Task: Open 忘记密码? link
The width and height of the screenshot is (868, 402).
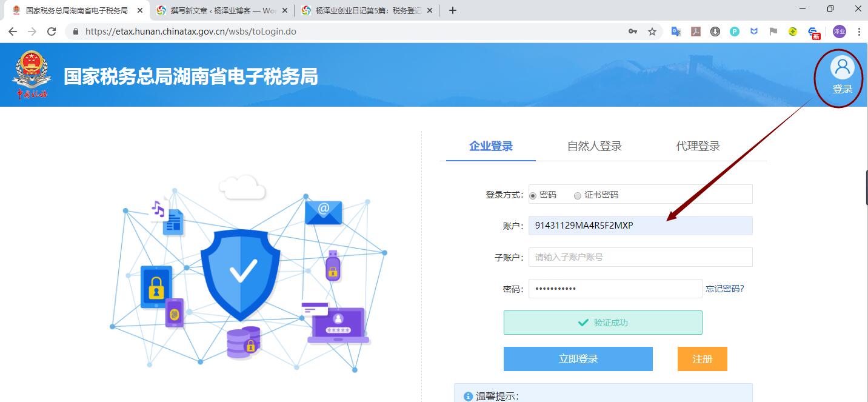Action: [x=725, y=289]
